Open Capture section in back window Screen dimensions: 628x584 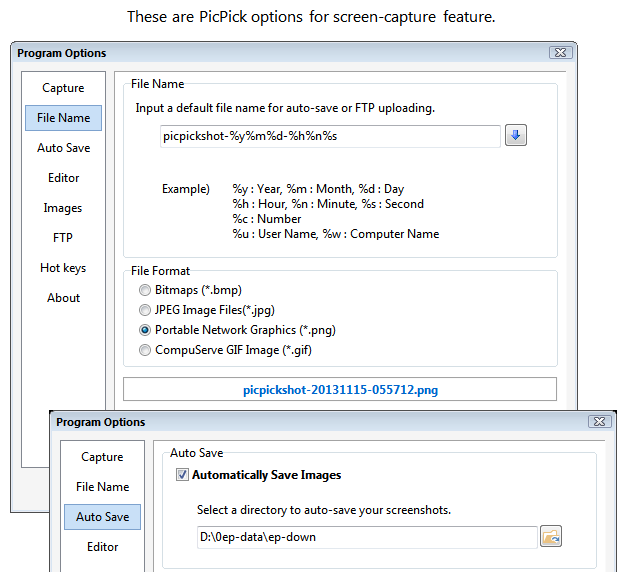[x=63, y=88]
